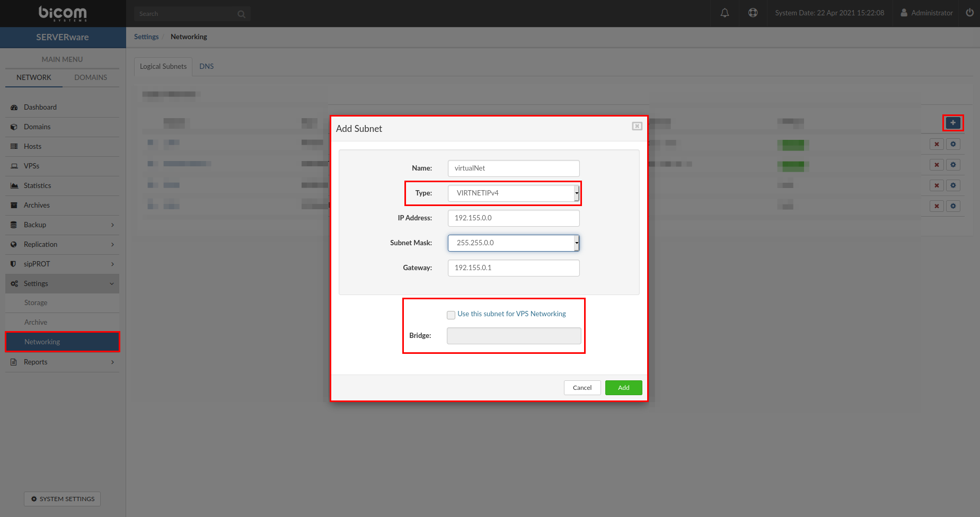Open the help lifebuoy icon

[753, 13]
